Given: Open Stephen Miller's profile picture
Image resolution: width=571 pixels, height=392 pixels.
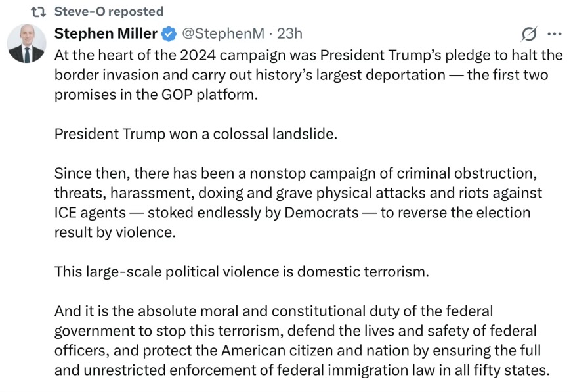Looking at the screenshot, I should click(x=26, y=45).
